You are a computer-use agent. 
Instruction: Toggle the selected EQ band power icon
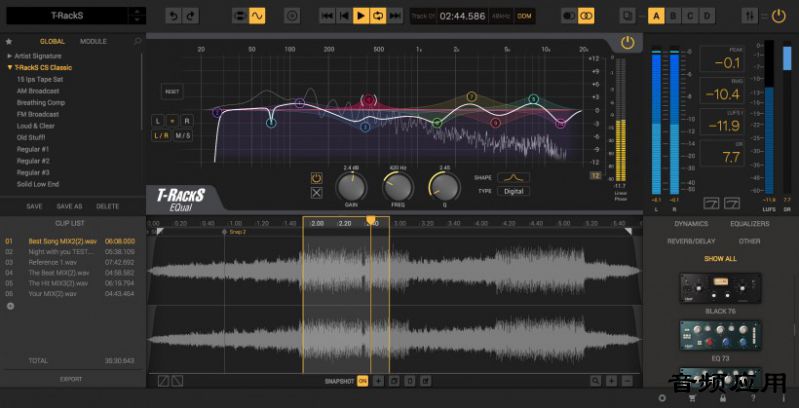(x=316, y=178)
